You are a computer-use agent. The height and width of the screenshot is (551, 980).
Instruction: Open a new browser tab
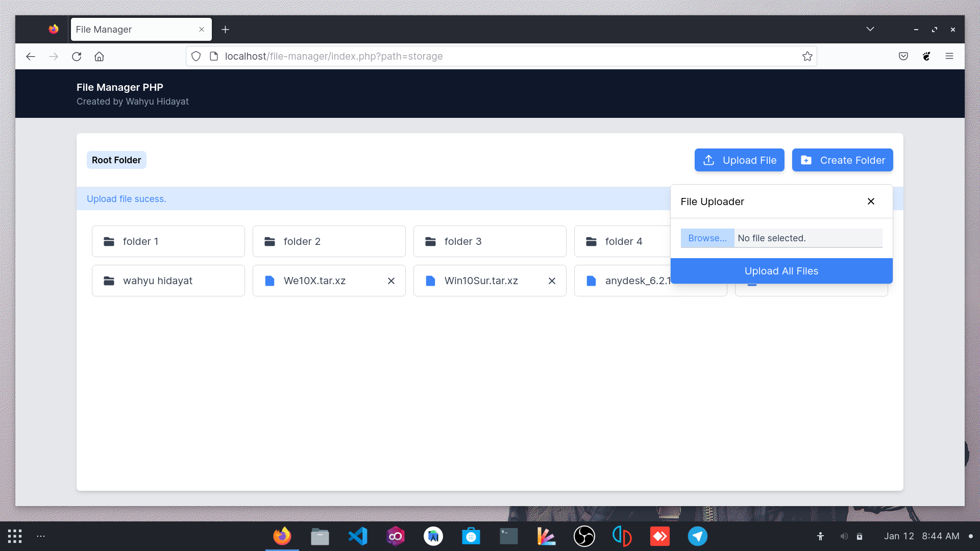(x=225, y=30)
